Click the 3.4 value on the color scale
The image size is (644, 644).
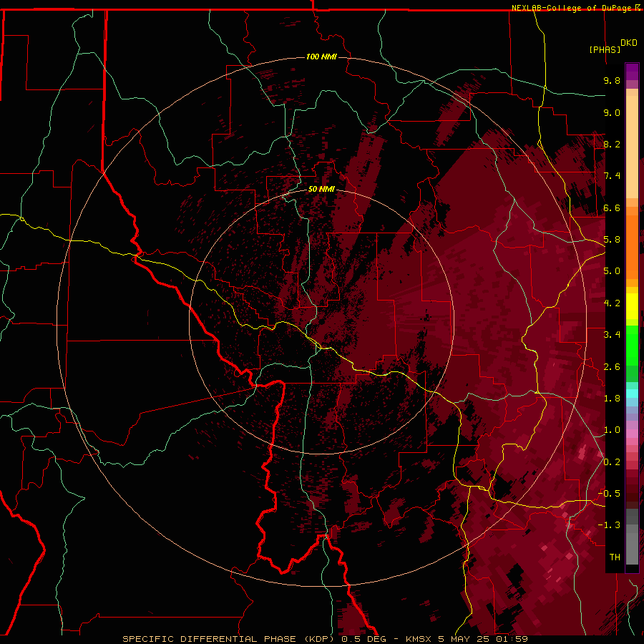612,335
